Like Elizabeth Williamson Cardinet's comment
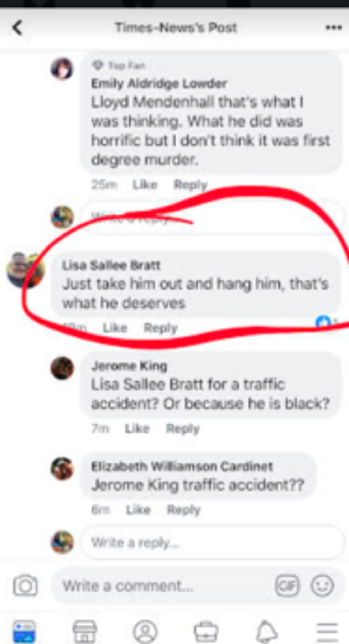The height and width of the screenshot is (644, 349). pos(139,510)
